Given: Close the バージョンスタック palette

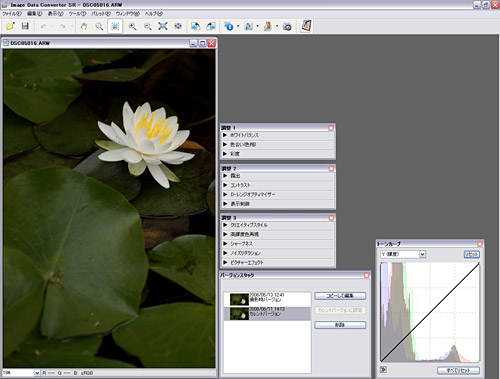Looking at the screenshot, I should click(366, 275).
